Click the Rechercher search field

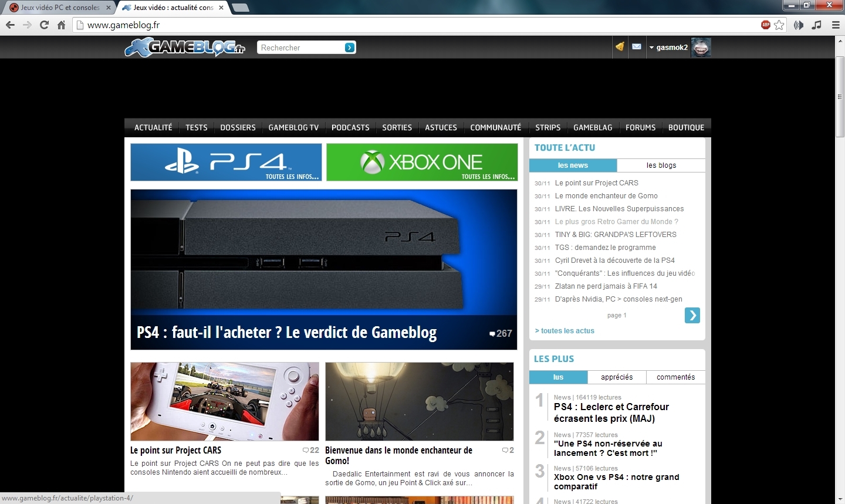300,48
